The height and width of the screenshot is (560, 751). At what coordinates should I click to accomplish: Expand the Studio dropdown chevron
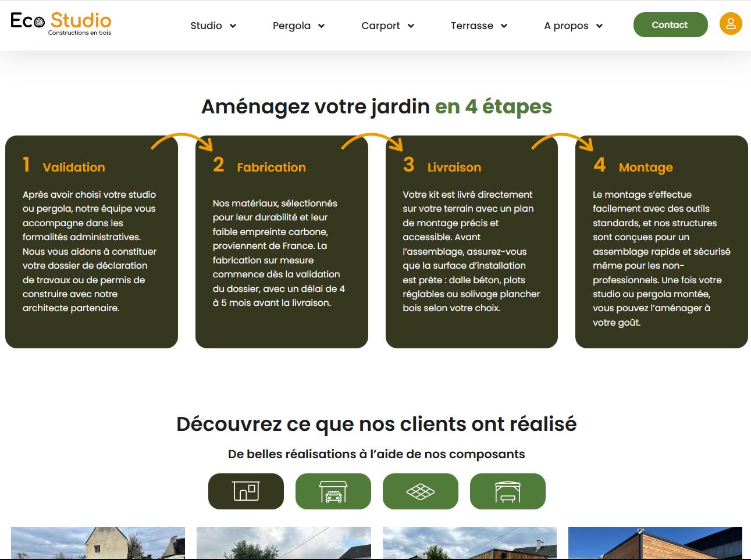point(233,26)
